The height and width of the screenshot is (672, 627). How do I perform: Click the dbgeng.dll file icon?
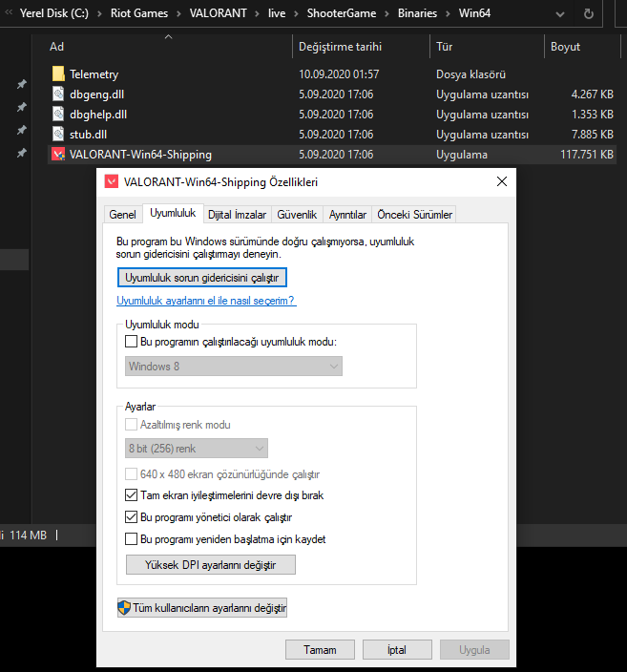coord(58,94)
